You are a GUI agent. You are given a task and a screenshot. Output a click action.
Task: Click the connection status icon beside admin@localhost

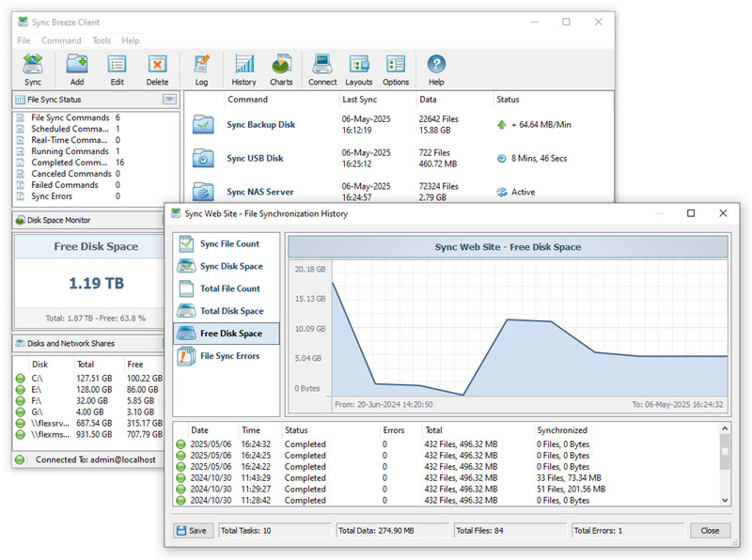[20, 459]
